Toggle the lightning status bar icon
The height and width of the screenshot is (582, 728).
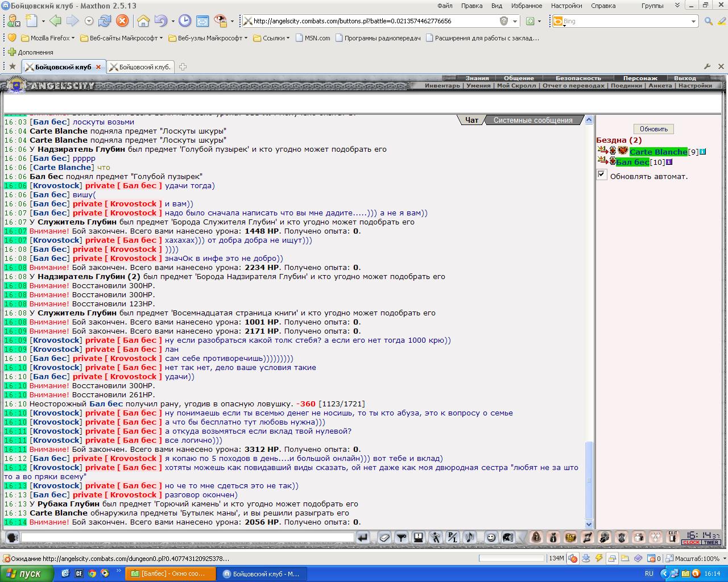pyautogui.click(x=599, y=559)
